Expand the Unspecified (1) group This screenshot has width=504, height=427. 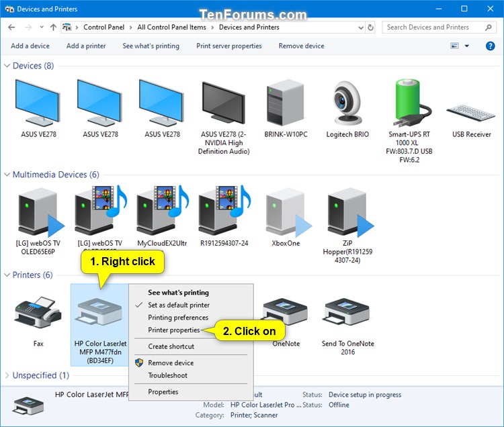tap(7, 375)
